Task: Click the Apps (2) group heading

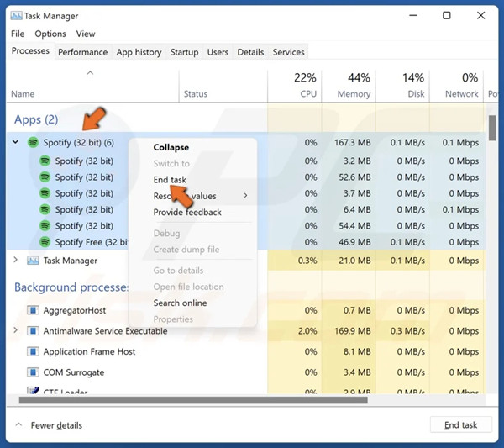Action: [36, 119]
